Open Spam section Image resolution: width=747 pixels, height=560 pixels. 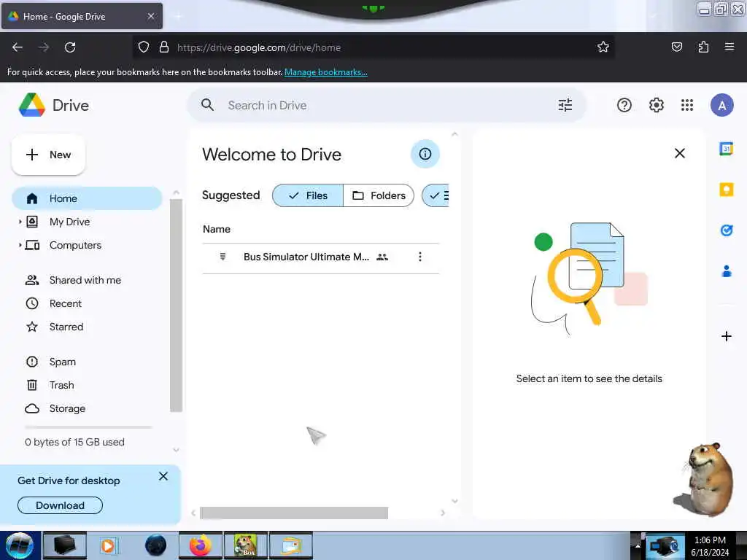coord(63,362)
